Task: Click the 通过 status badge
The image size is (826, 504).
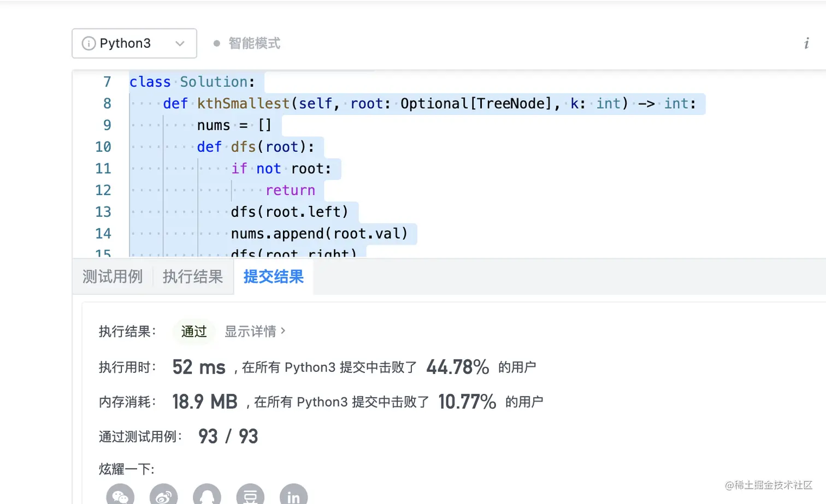Action: pyautogui.click(x=194, y=331)
